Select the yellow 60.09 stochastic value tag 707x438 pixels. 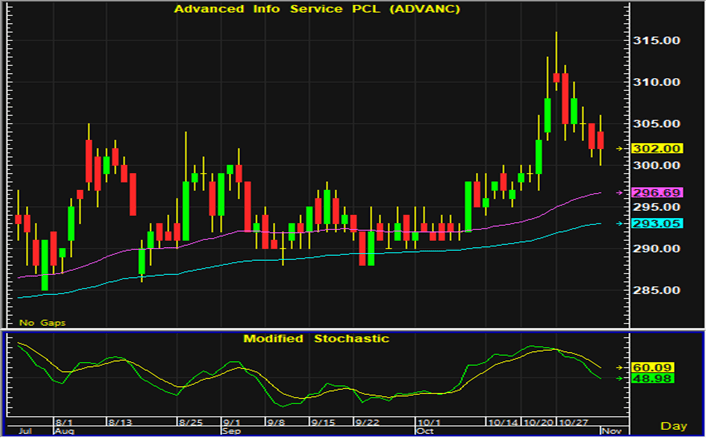[x=657, y=367]
